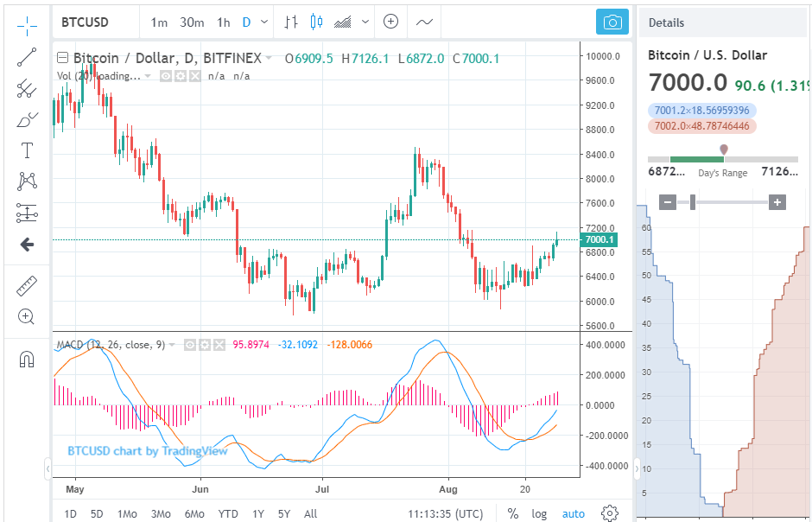Choose the pitchfork drawing tool
The width and height of the screenshot is (812, 522).
27,88
